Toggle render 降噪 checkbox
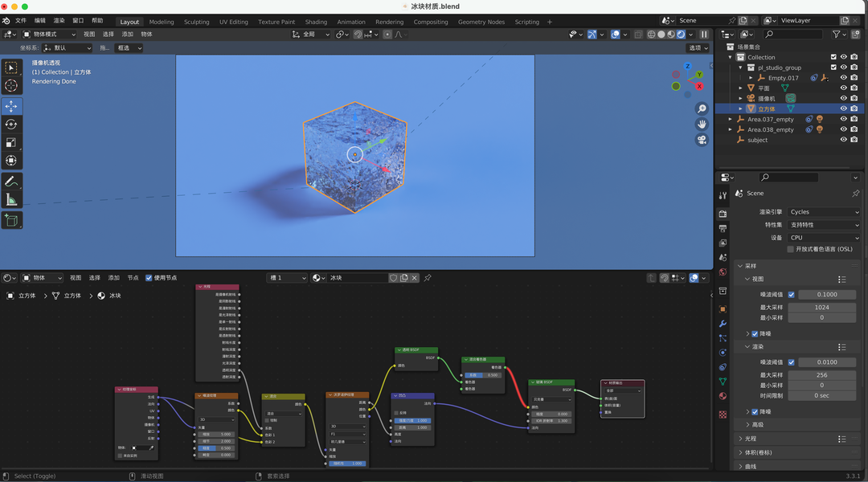This screenshot has height=482, width=868. [755, 412]
